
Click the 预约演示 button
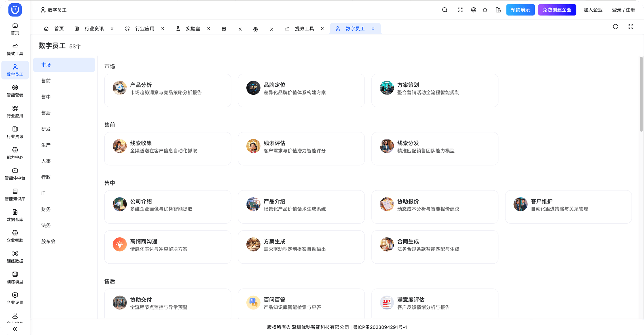point(520,10)
